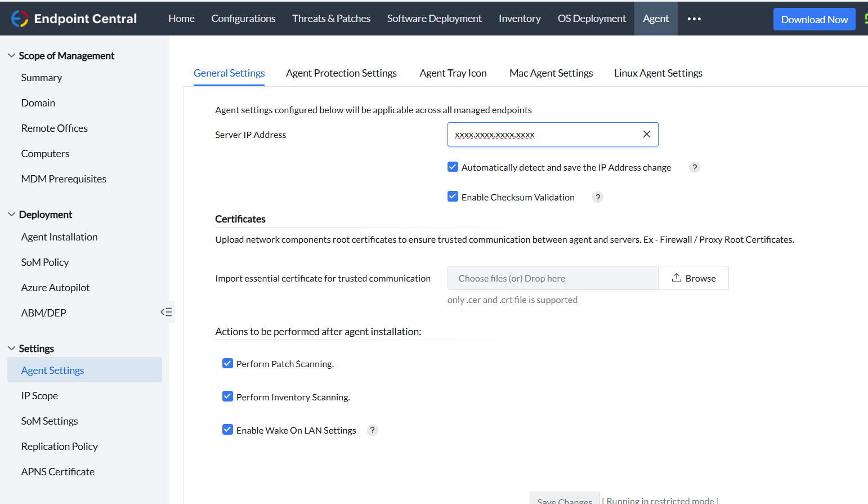Open the Agent Tray Icon tab
Screen dimensions: 868x504
click(x=453, y=73)
